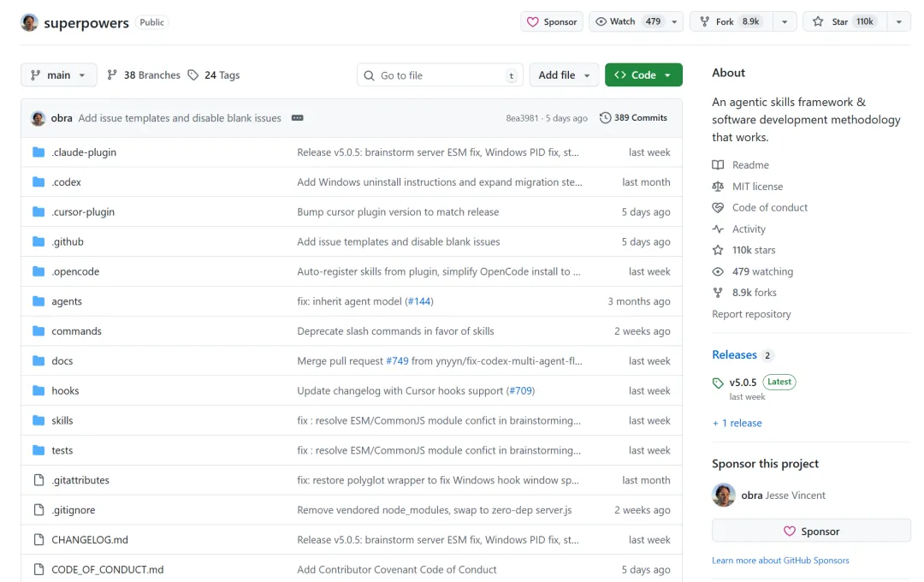Open the main branch switcher dropdown
This screenshot has height=582, width=924.
[59, 75]
